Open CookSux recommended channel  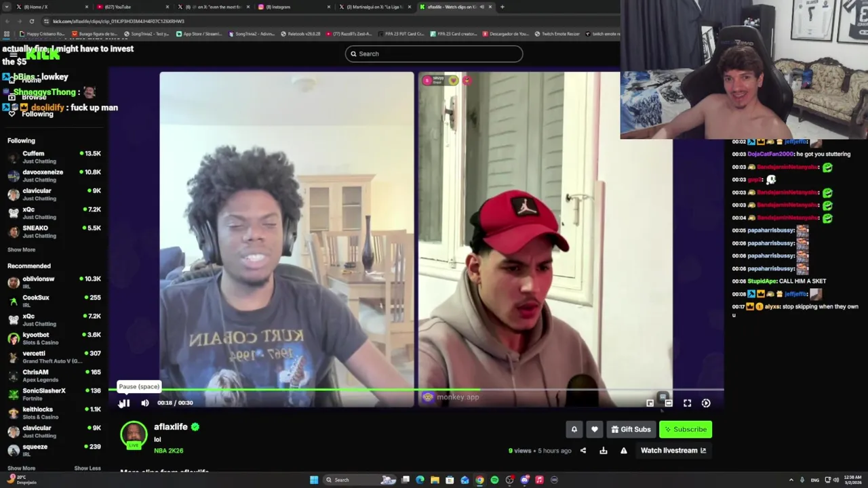[x=56, y=301]
